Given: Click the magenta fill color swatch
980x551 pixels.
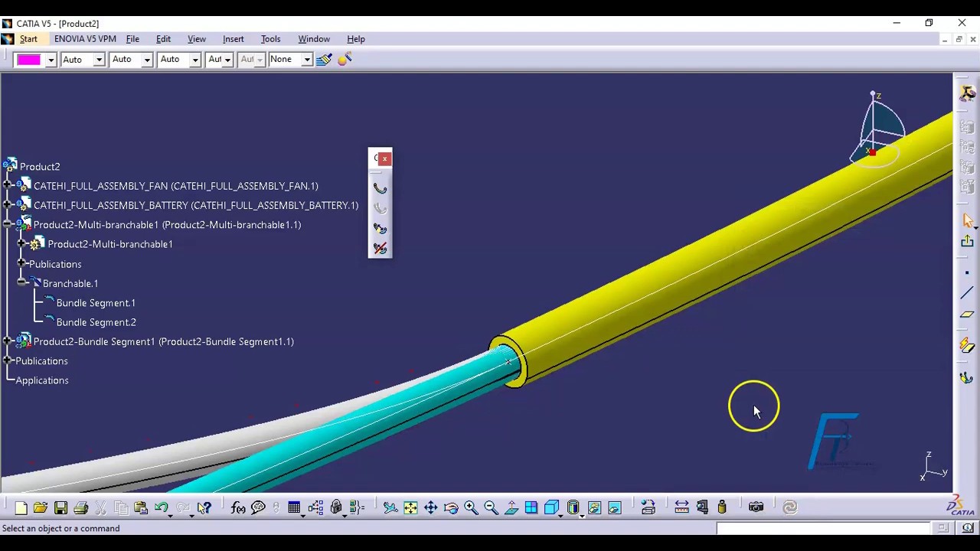Looking at the screenshot, I should pyautogui.click(x=29, y=60).
